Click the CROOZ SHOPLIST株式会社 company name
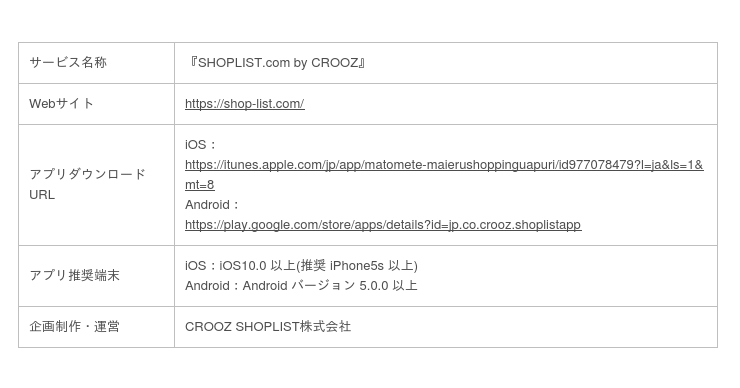Screen dimensions: 740x388 click(268, 327)
